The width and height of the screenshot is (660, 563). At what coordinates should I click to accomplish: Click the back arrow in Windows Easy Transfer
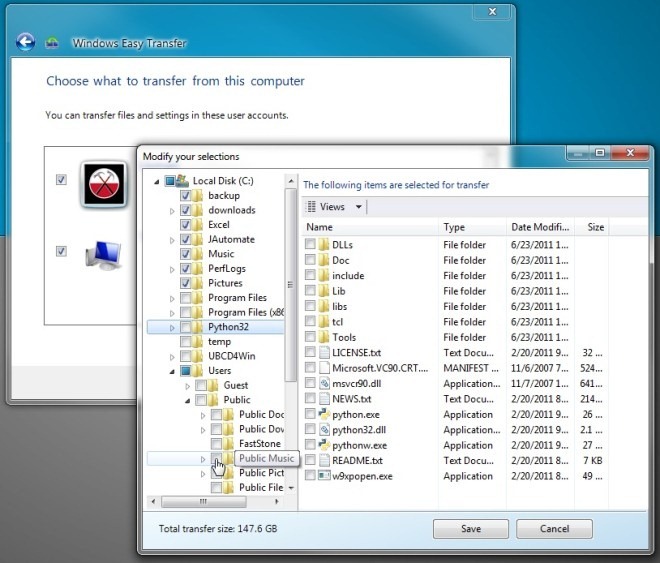coord(25,42)
